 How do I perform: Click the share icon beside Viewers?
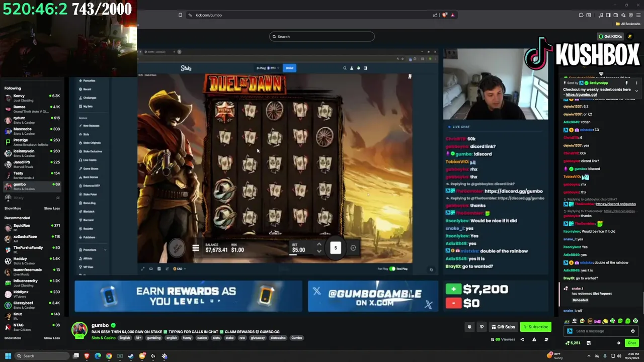[522, 339]
